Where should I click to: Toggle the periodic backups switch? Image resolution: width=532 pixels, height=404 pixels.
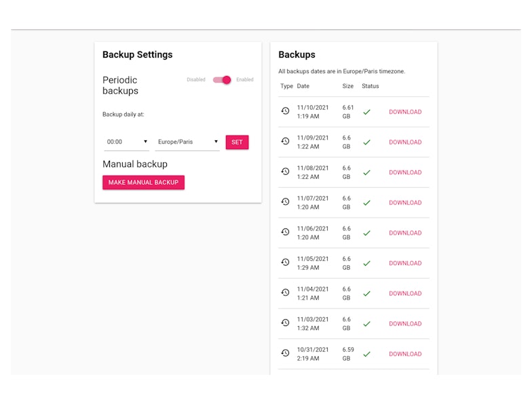click(x=222, y=80)
